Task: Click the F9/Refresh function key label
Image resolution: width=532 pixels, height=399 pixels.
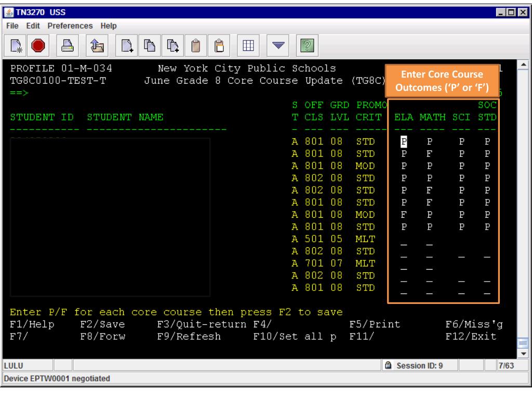Action: 189,337
